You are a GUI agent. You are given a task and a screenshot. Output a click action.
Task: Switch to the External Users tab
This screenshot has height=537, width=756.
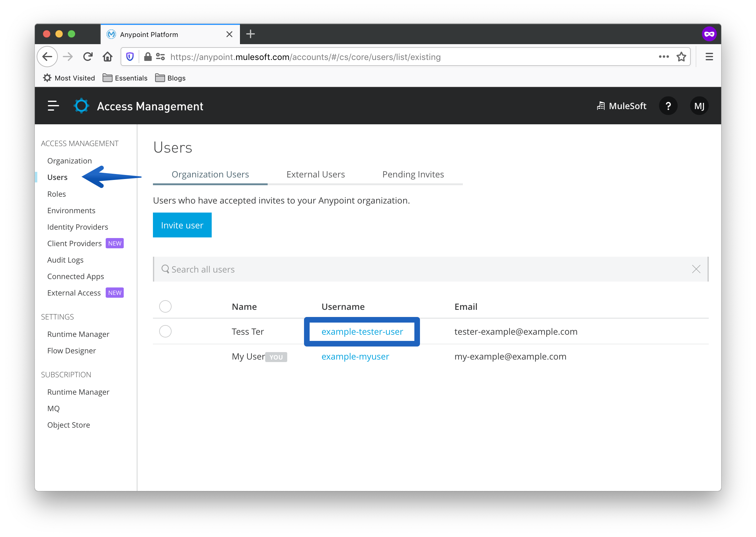(316, 174)
